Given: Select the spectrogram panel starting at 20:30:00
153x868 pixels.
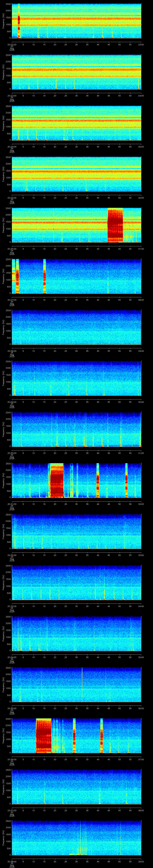Looking at the screenshot, I should pyautogui.click(x=76, y=430).
